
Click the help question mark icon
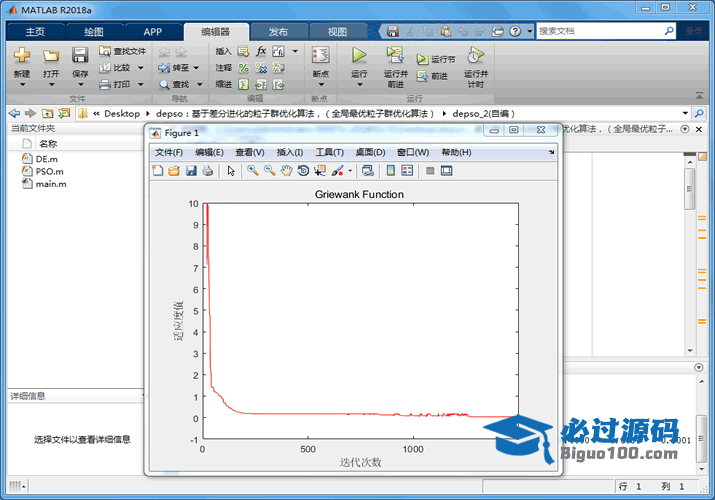515,31
